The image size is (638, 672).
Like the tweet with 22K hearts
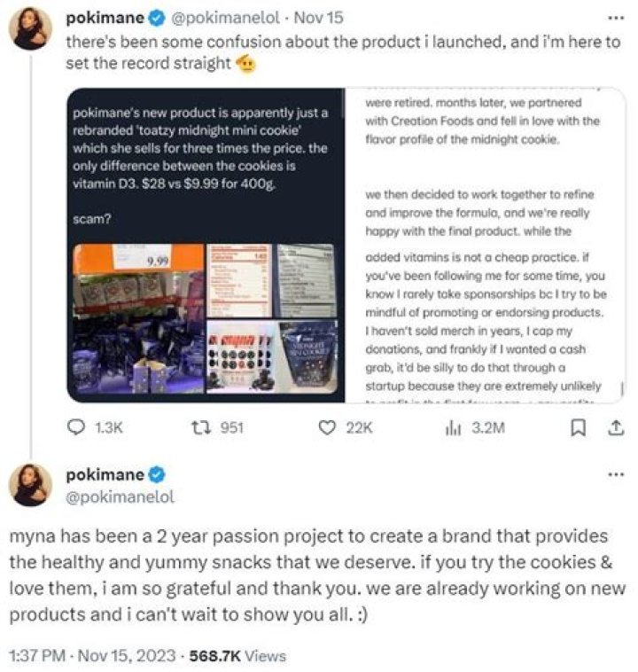327,427
